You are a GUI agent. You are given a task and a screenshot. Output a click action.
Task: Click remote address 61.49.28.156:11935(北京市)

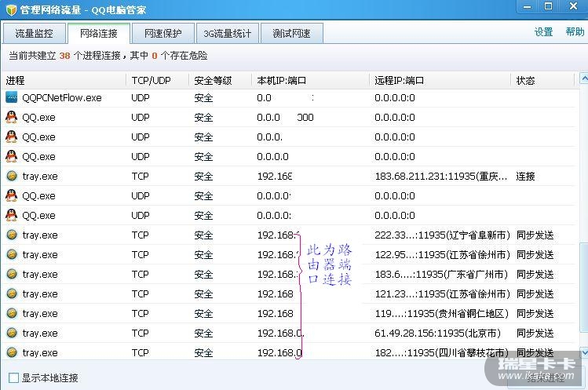(x=437, y=333)
